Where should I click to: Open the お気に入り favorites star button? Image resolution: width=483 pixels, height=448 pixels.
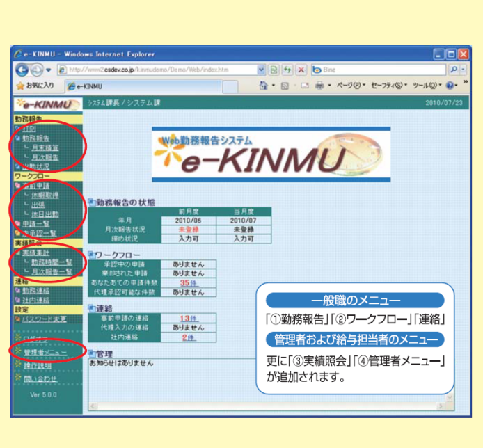coord(35,86)
